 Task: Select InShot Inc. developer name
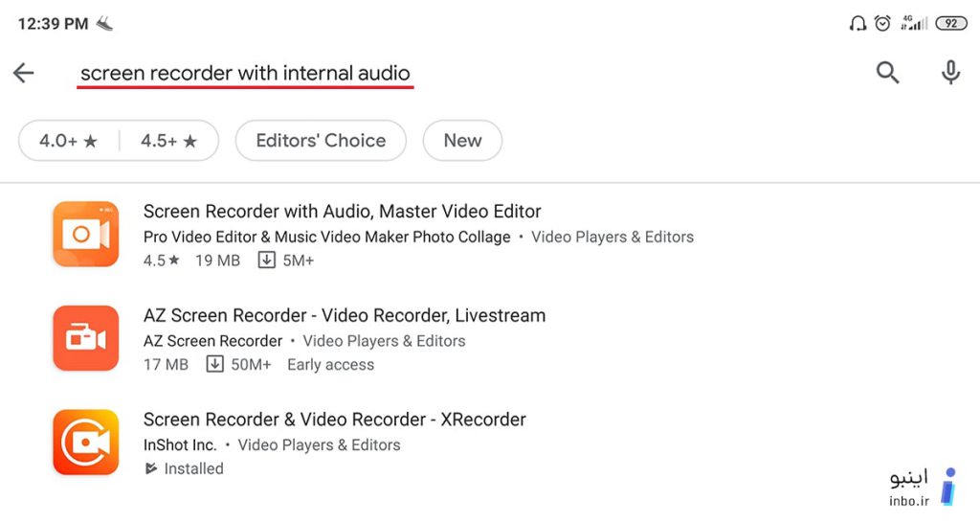180,444
